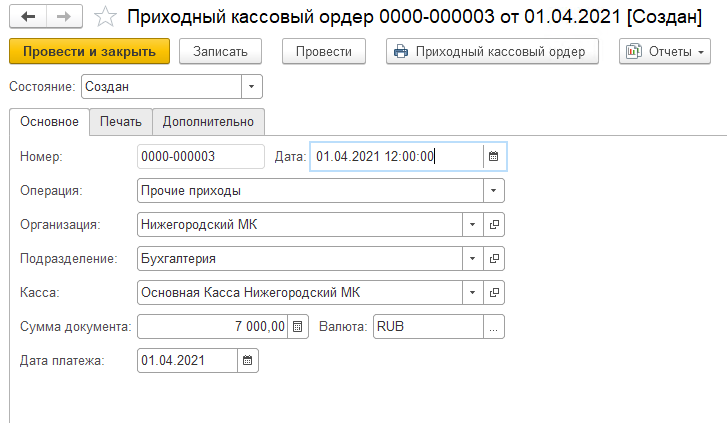
Task: Open calendar picker for the Дата field
Action: point(493,156)
